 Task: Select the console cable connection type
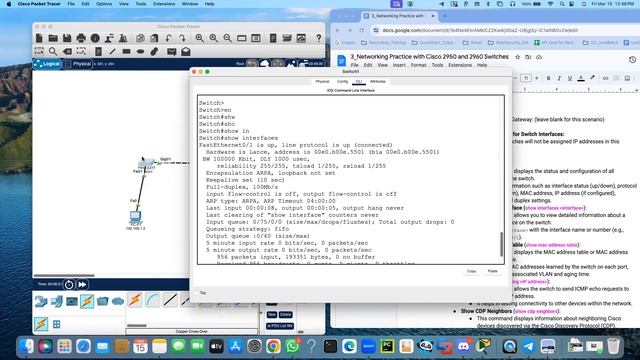pos(153,300)
